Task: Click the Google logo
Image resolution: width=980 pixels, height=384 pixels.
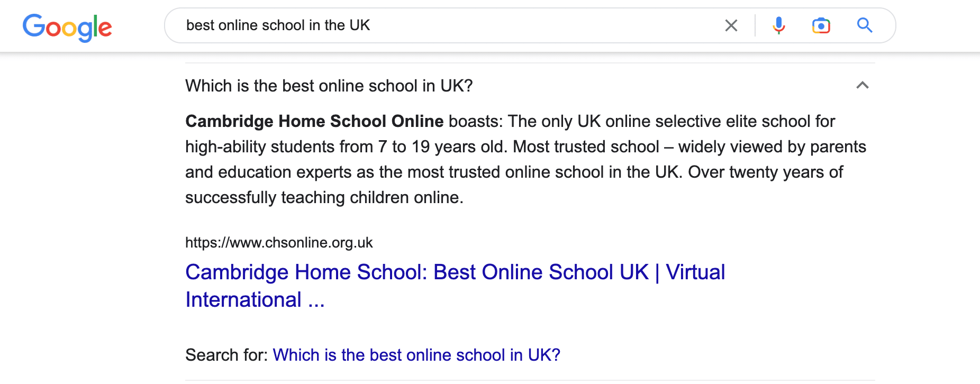Action: pos(67,26)
